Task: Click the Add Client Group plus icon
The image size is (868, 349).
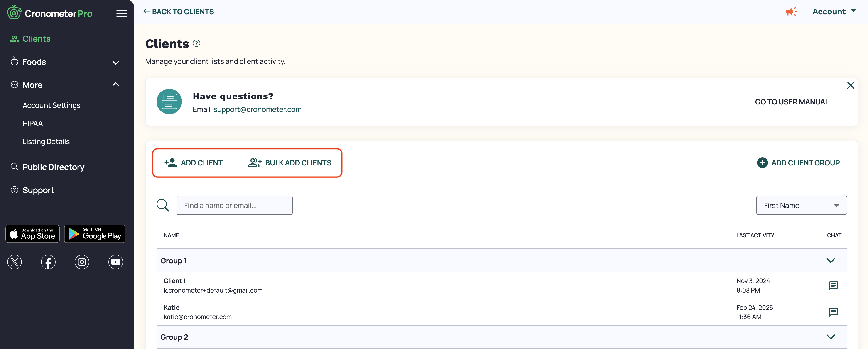Action: pos(762,163)
